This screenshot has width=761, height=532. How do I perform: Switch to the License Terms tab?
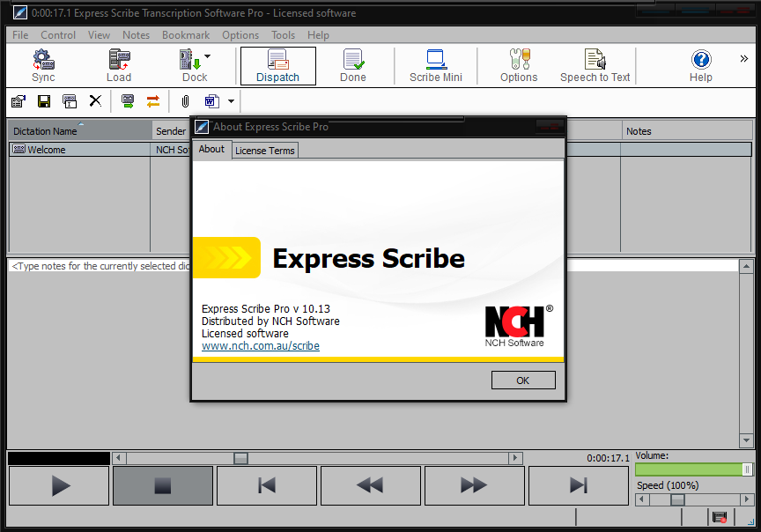pyautogui.click(x=265, y=151)
